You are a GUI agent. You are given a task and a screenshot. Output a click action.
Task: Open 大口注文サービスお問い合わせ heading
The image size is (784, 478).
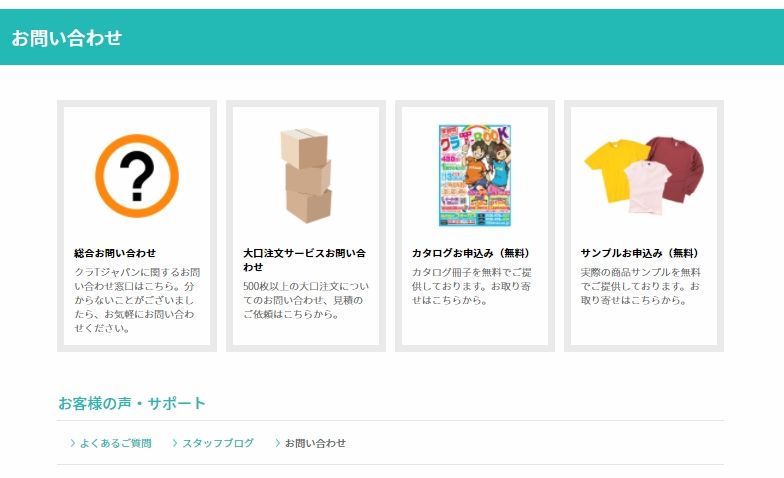point(304,260)
